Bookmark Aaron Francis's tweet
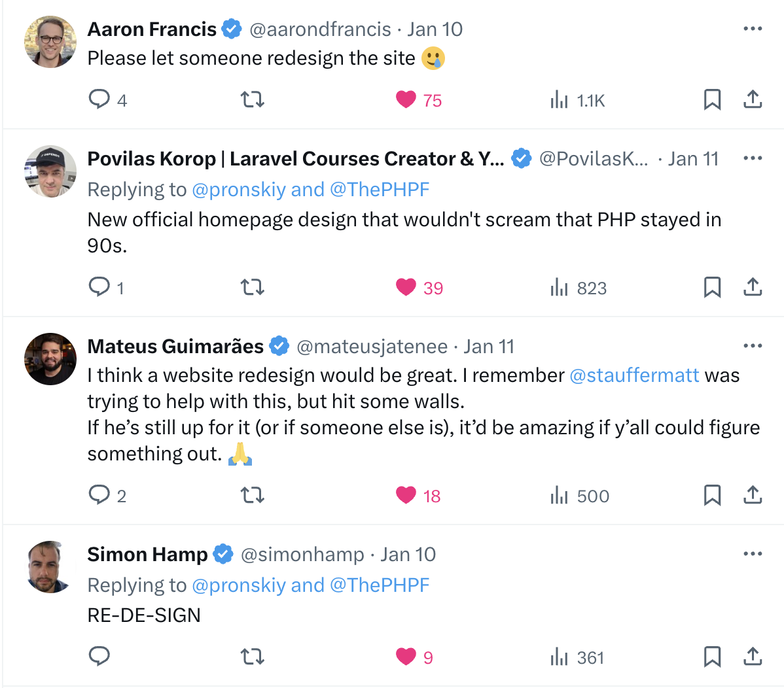The width and height of the screenshot is (784, 688). [713, 99]
